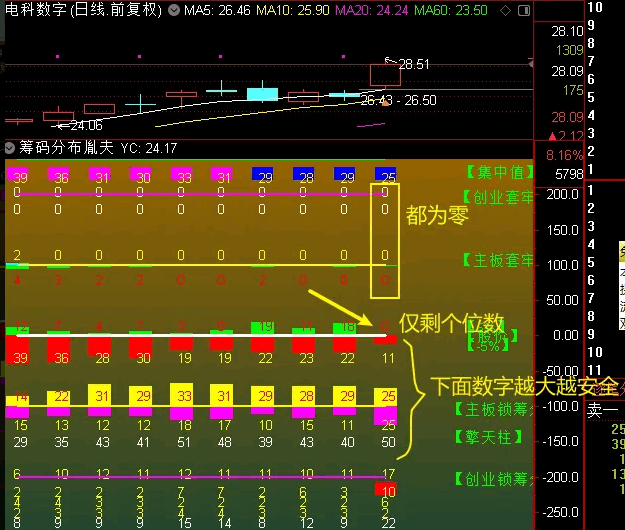The width and height of the screenshot is (625, 530).
Task: Click the yellow 22 bar
Action: point(59,398)
